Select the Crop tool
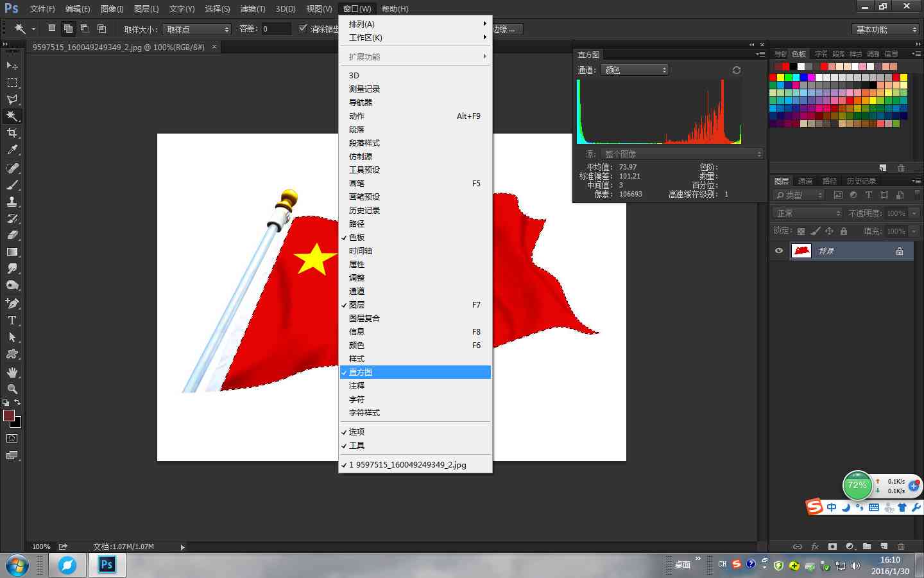924x578 pixels. 12,133
